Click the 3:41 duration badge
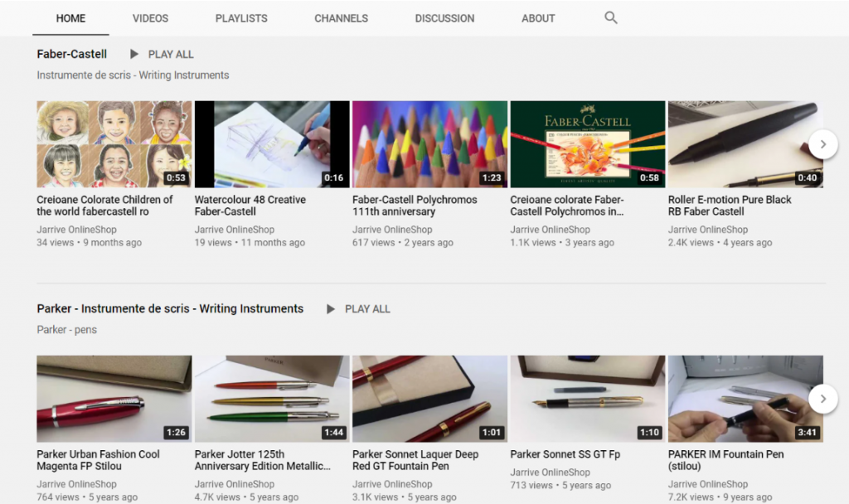849x504 pixels. pos(808,433)
